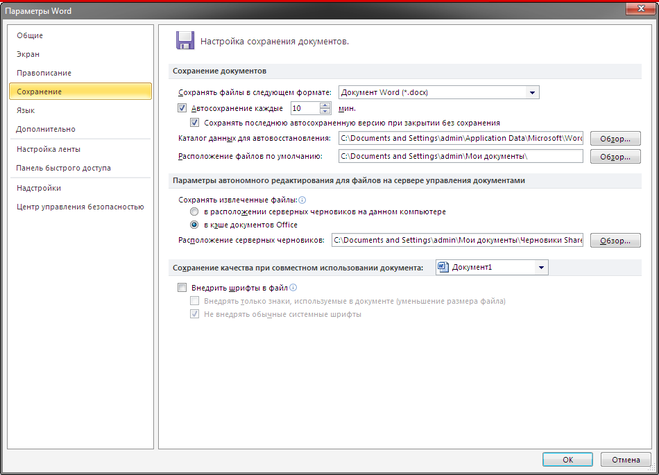This screenshot has width=659, height=475.
Task: Click Обзор for autorecover data folder
Action: pos(615,139)
